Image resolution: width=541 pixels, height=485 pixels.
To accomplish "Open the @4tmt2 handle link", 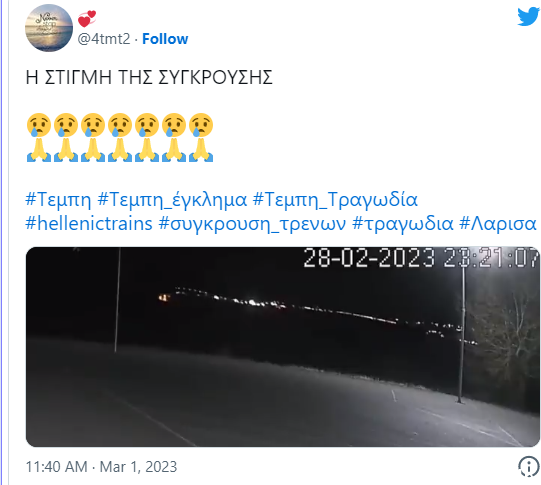I will coord(104,39).
